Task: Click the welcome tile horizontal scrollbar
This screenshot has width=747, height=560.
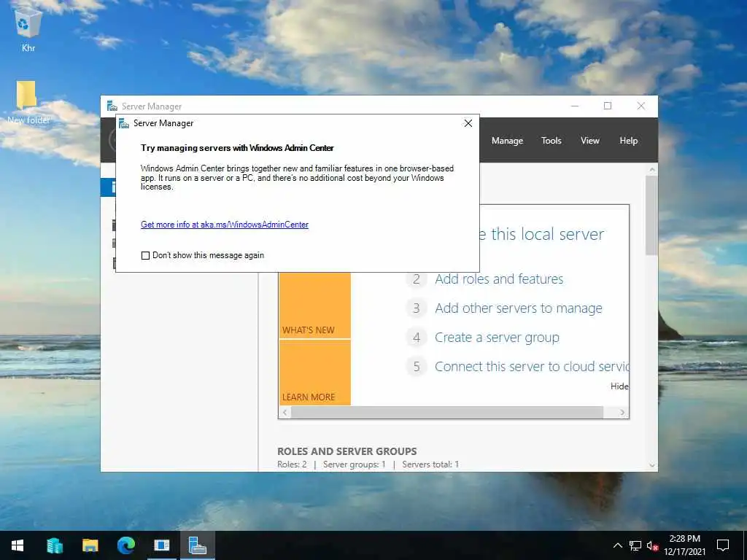Action: 447,413
